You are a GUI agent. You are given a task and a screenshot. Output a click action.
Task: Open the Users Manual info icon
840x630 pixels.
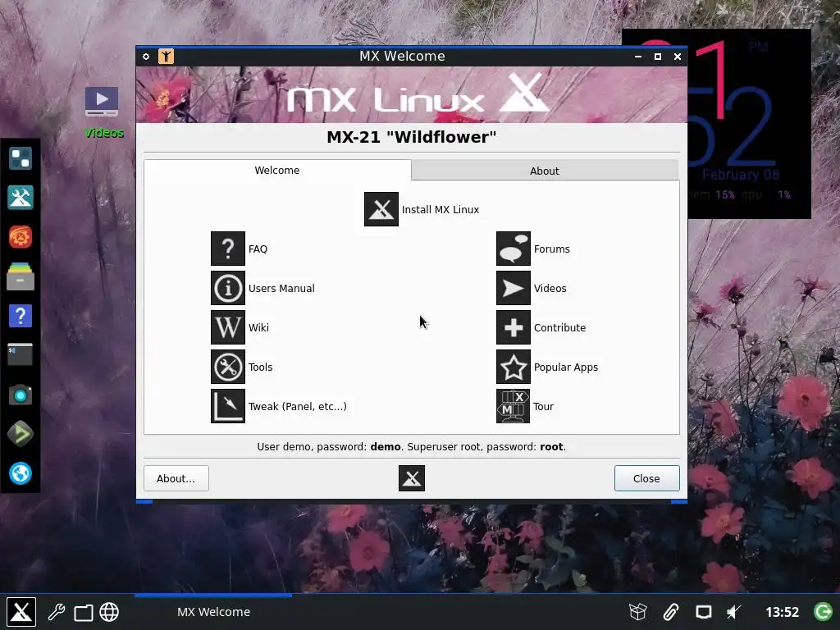tap(228, 288)
